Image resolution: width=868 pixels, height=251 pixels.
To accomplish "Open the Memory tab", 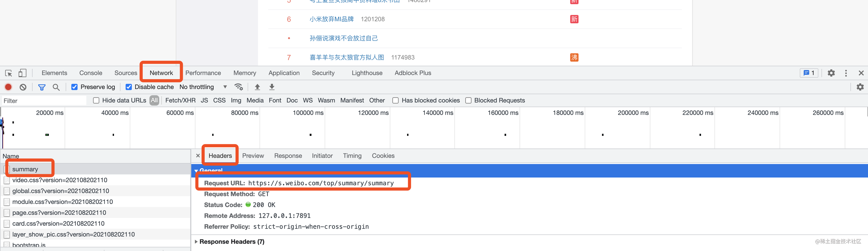I will click(x=245, y=73).
